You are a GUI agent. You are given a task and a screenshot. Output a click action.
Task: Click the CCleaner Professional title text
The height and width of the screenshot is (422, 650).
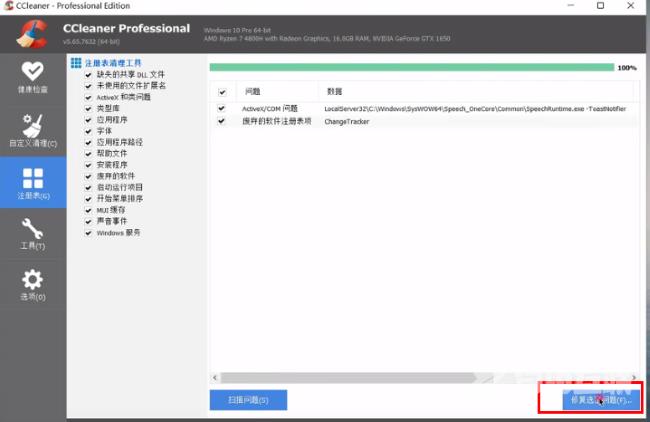point(126,28)
